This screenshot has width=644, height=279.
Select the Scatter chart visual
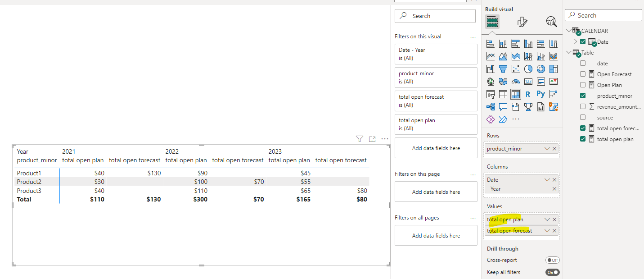point(516,69)
